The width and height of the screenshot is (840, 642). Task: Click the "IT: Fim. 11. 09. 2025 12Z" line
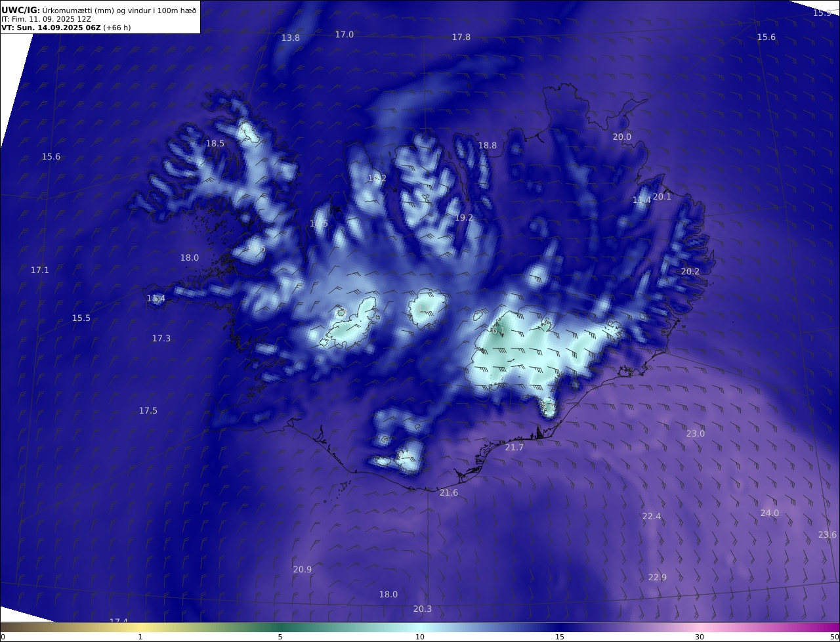(46, 19)
